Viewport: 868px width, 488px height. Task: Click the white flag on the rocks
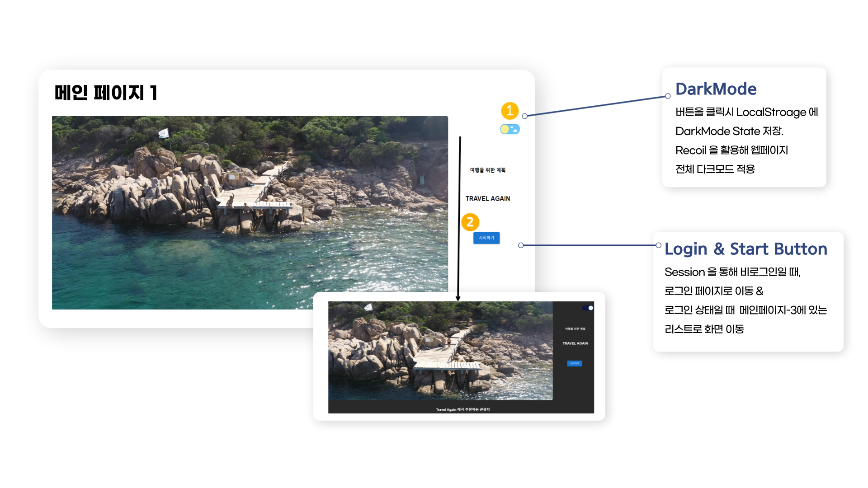[x=164, y=133]
